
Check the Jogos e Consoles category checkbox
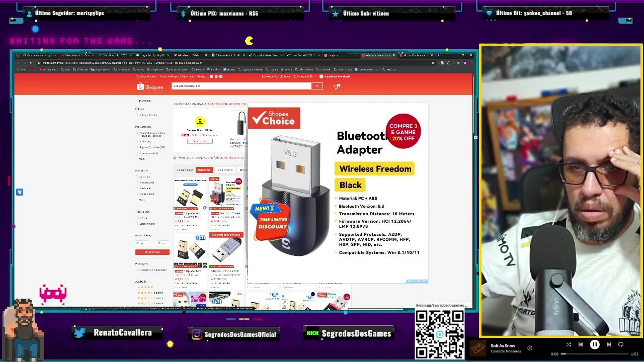pyautogui.click(x=137, y=147)
